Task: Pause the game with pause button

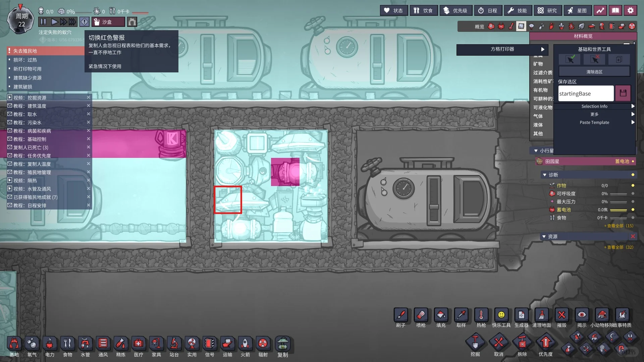Action: (x=43, y=22)
